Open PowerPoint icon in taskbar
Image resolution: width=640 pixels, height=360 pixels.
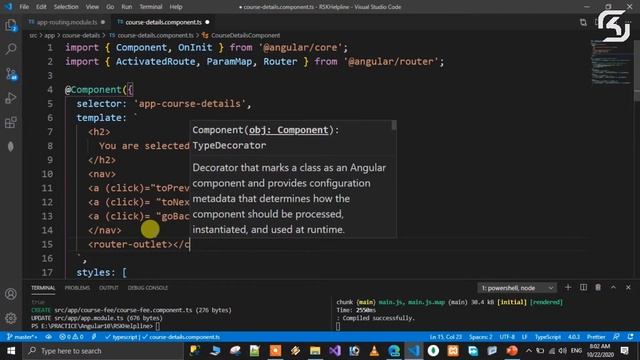click(x=512, y=351)
